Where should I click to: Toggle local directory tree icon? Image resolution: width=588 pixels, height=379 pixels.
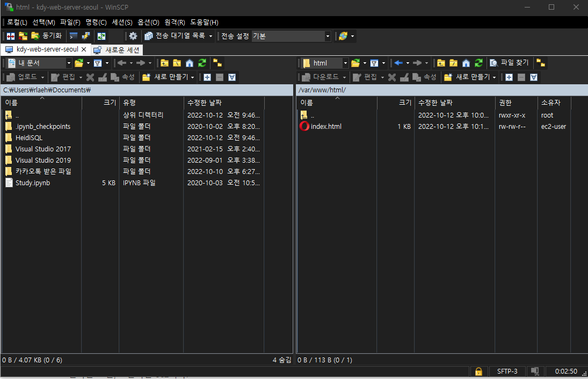(217, 63)
